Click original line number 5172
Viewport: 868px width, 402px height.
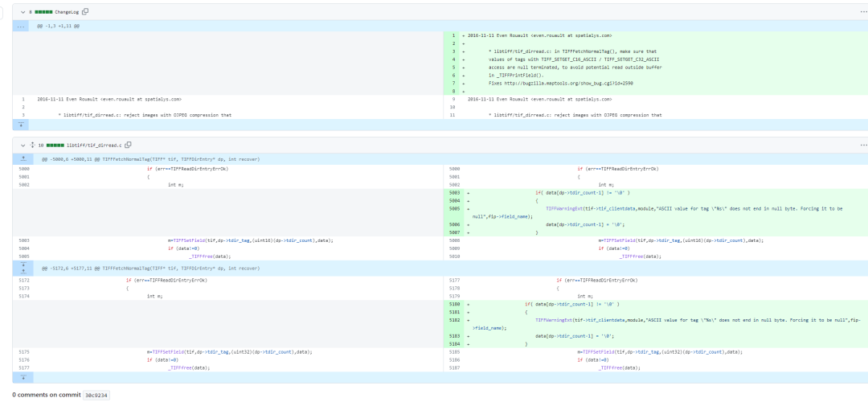[23, 280]
